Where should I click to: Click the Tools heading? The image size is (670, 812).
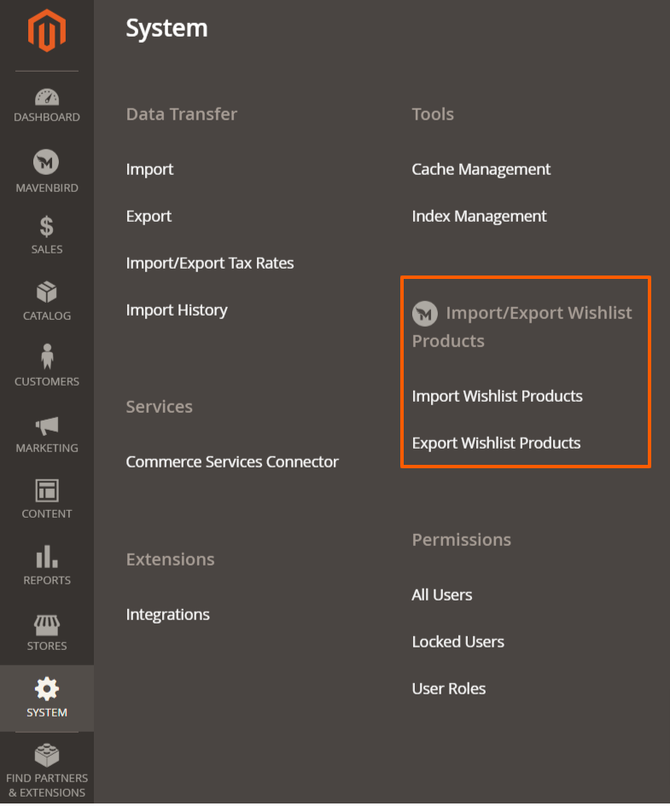[433, 114]
